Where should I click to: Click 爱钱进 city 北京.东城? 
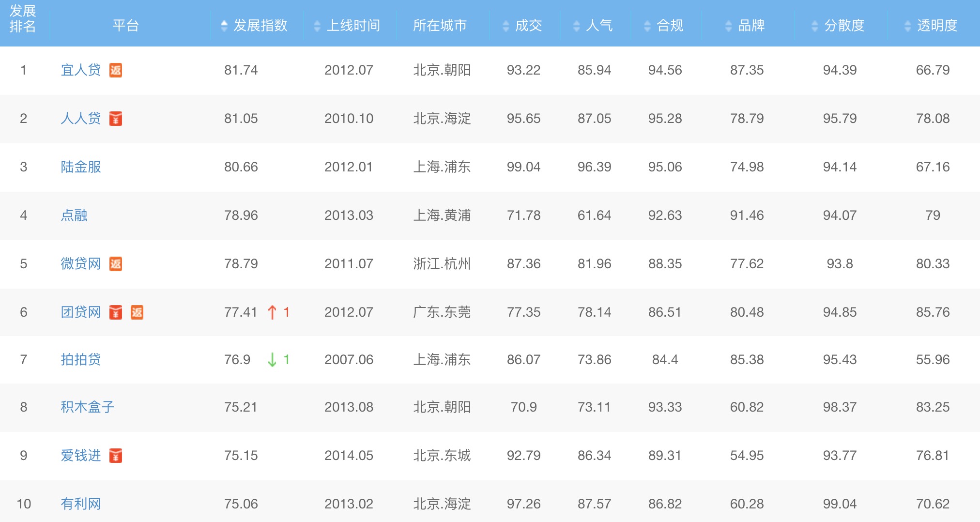pos(442,456)
